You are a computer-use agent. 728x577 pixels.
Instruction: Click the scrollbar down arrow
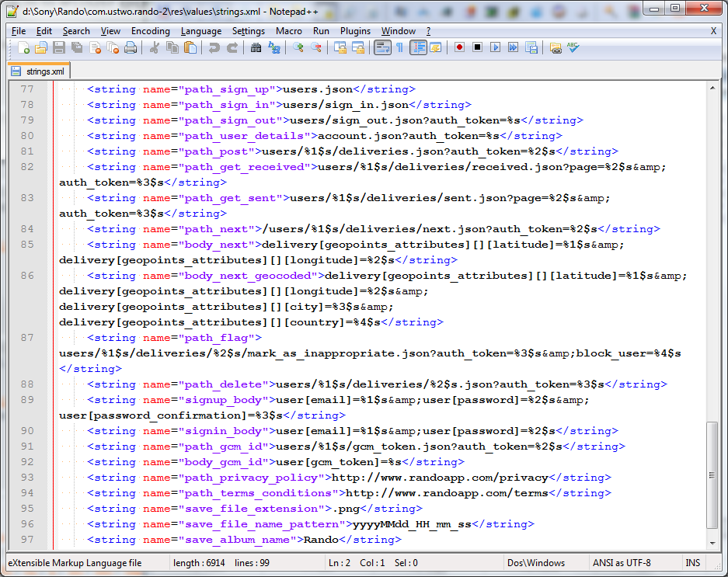(712, 543)
